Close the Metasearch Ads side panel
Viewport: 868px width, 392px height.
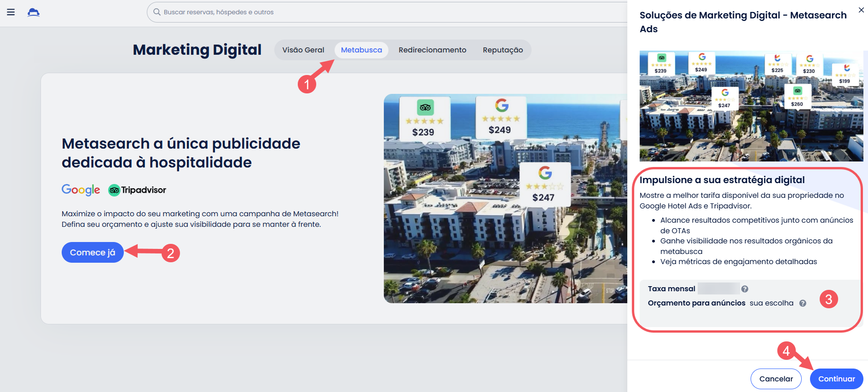coord(861,10)
